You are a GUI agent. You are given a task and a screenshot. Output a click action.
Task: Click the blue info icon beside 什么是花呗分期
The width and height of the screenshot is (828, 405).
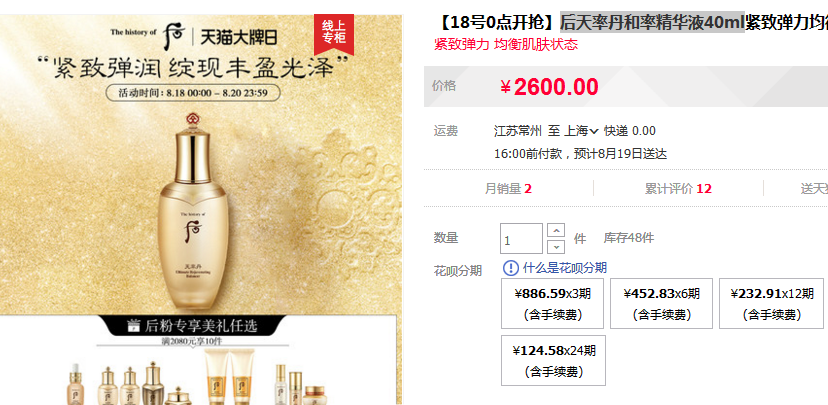(x=511, y=268)
